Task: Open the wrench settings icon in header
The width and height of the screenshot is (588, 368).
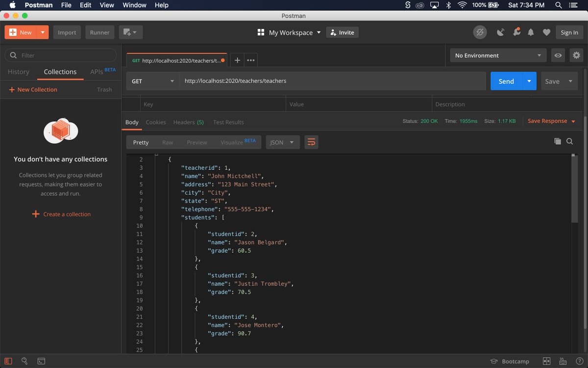Action: coord(516,32)
